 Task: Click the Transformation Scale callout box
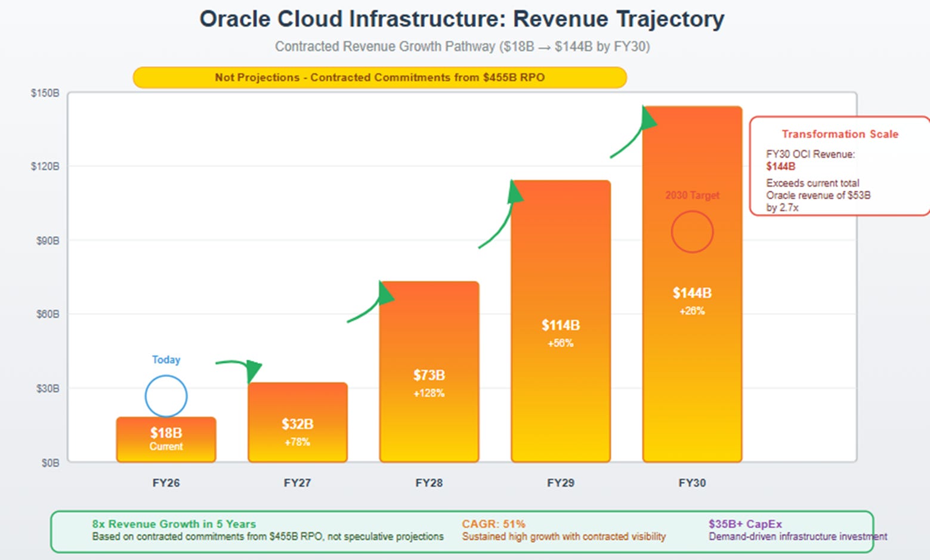point(839,166)
